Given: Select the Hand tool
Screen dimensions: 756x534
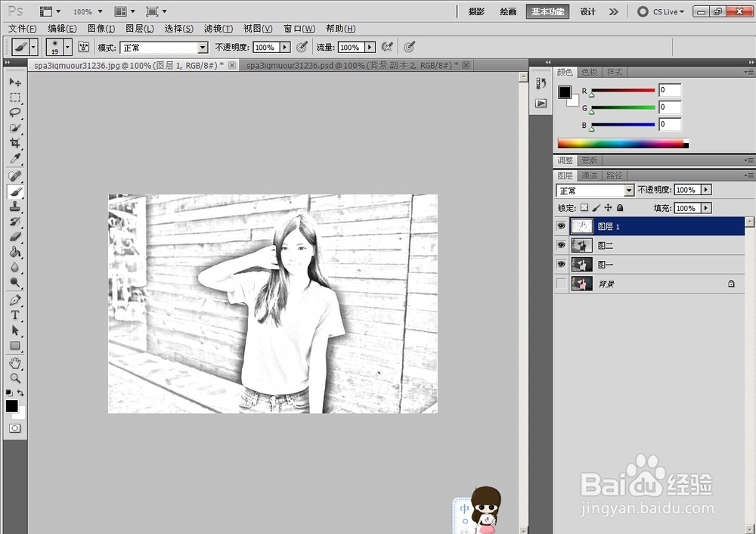Looking at the screenshot, I should (x=15, y=363).
